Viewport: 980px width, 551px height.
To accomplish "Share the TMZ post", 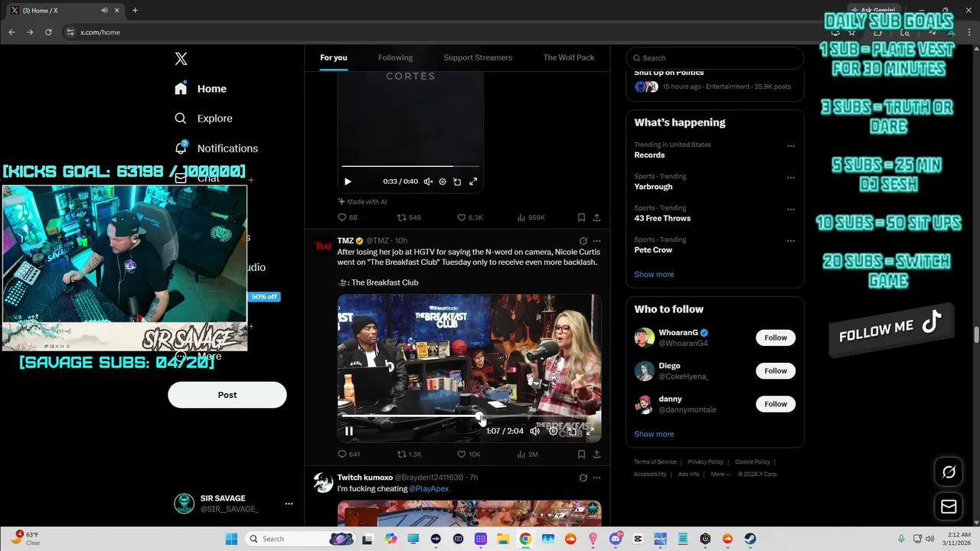I will 596,454.
